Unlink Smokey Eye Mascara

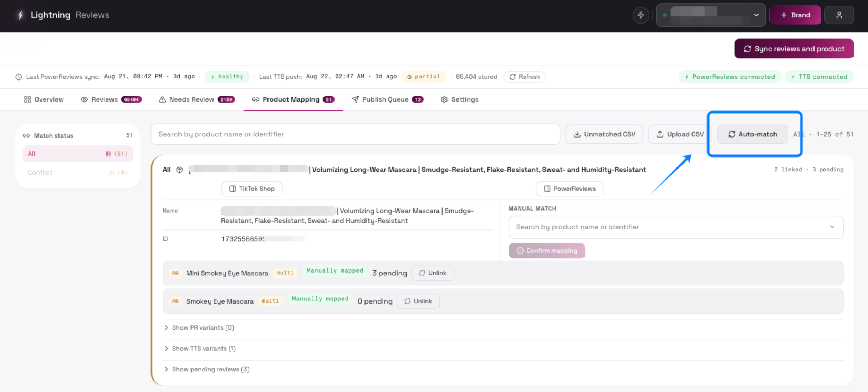[418, 301]
